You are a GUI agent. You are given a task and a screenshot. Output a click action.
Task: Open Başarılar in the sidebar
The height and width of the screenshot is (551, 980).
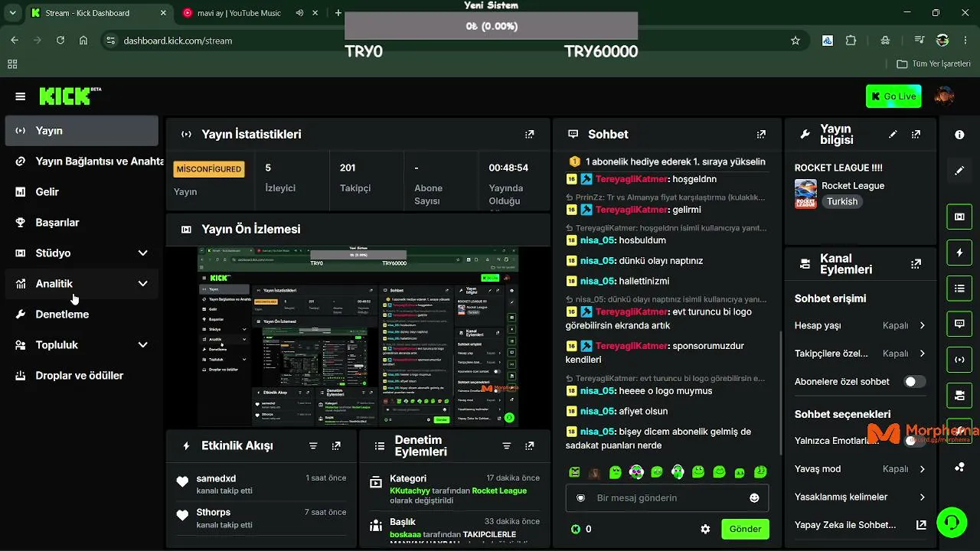(82, 222)
